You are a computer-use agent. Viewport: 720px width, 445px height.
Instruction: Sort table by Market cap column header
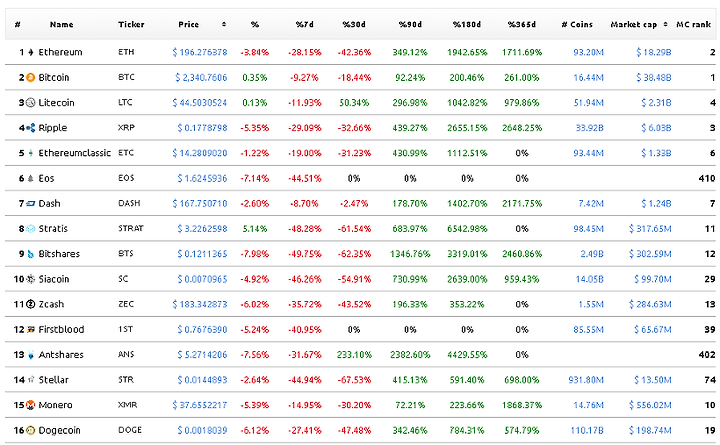point(634,24)
